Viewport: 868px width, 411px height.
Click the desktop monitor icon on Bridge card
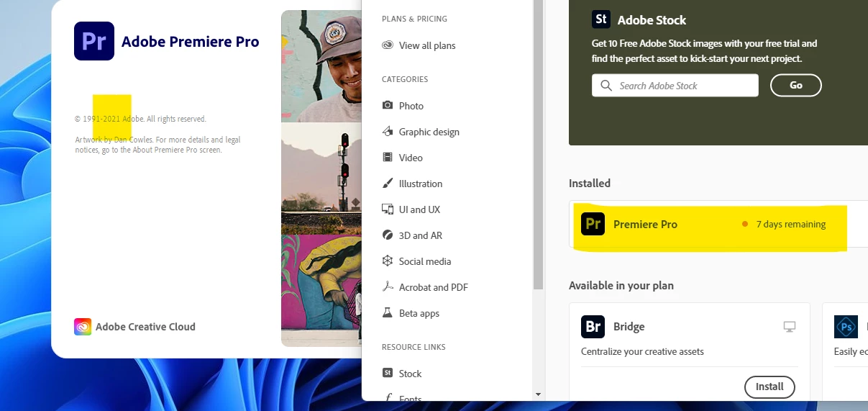click(790, 327)
